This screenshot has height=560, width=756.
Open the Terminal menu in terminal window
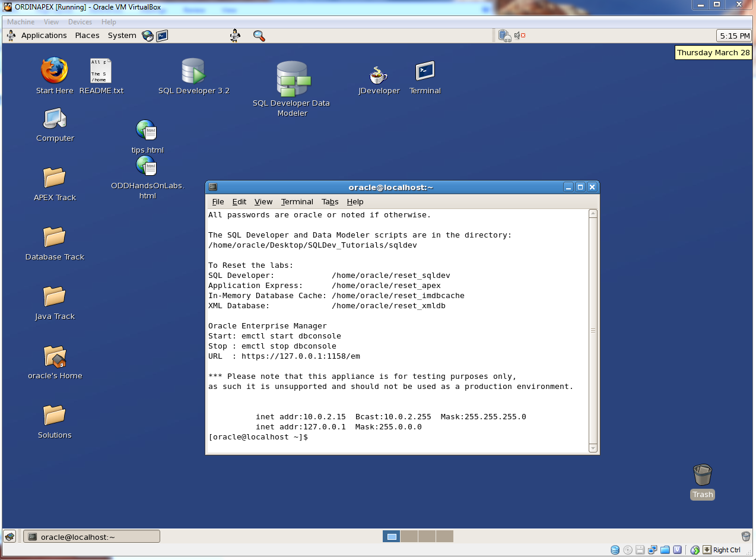click(297, 202)
